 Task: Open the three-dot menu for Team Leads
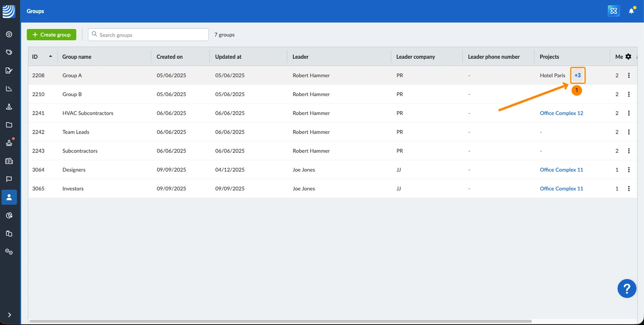(629, 132)
